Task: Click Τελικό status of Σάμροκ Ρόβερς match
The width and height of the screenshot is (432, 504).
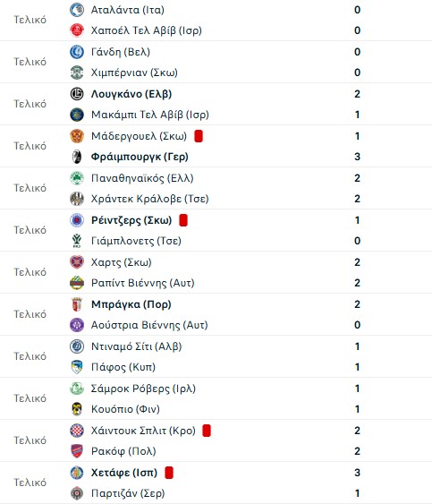Action: tap(30, 398)
